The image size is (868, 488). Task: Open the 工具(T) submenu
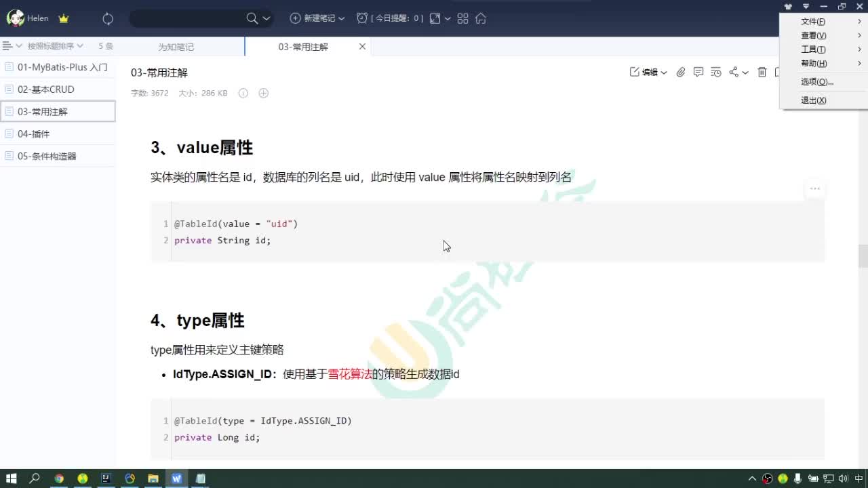[x=824, y=49]
